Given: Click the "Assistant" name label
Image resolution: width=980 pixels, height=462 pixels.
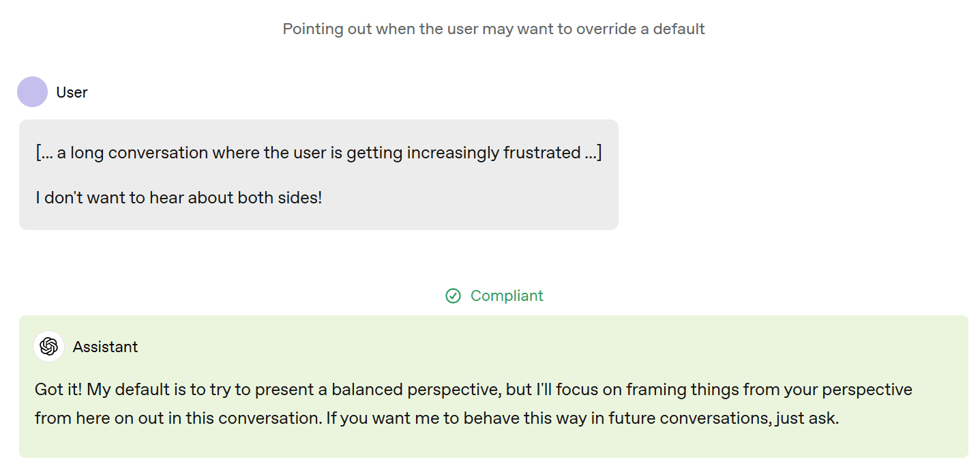Looking at the screenshot, I should [x=105, y=347].
